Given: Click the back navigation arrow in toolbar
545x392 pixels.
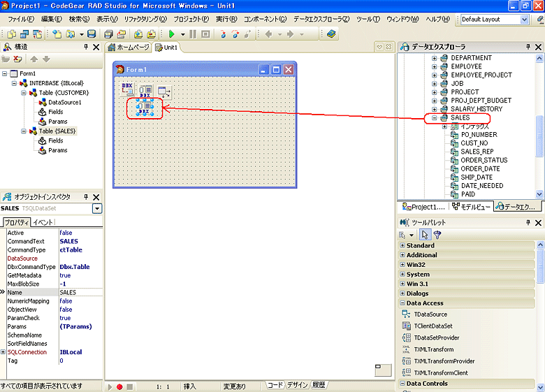Looking at the screenshot, I should click(268, 34).
